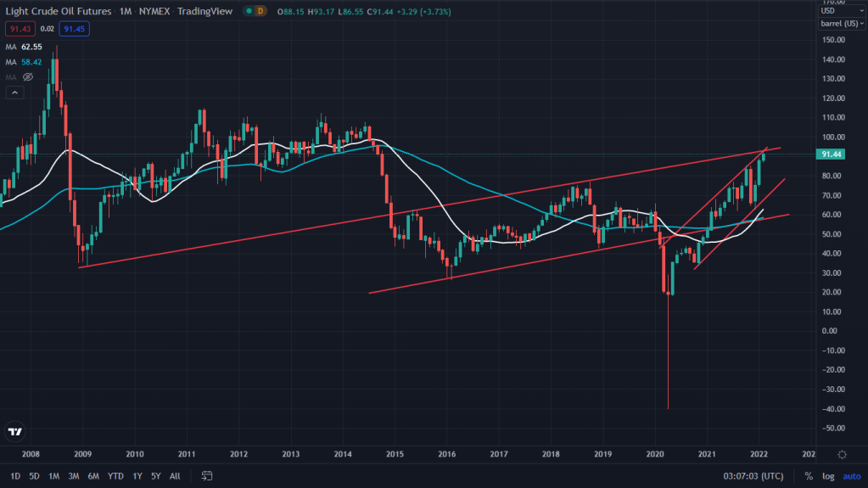
Task: Select the YTD time range
Action: (115, 476)
